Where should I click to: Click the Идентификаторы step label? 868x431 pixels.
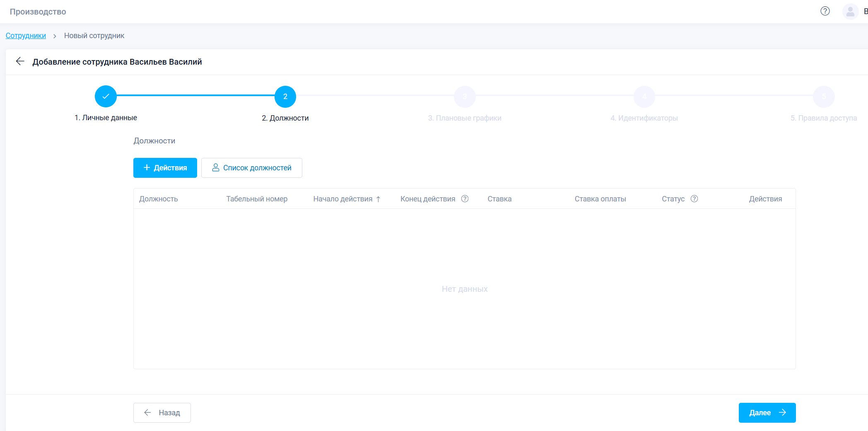pos(644,118)
